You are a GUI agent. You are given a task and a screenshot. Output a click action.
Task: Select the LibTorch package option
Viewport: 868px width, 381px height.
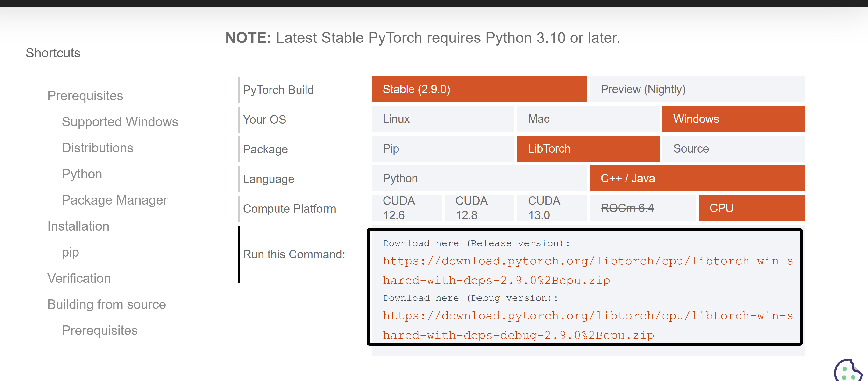[588, 148]
